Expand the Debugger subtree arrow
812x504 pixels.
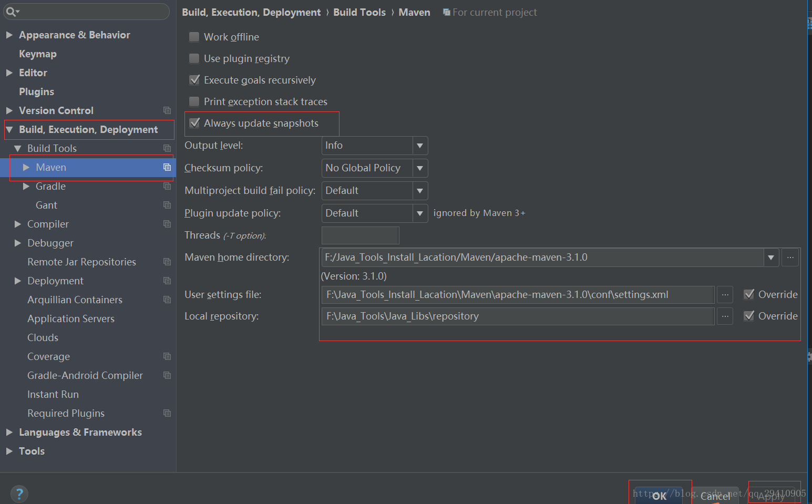(x=18, y=243)
